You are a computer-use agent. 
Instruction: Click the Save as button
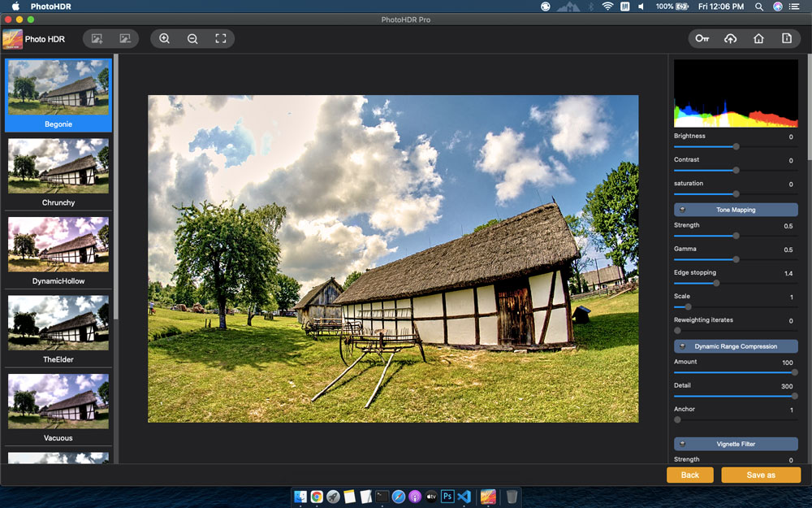pos(761,475)
